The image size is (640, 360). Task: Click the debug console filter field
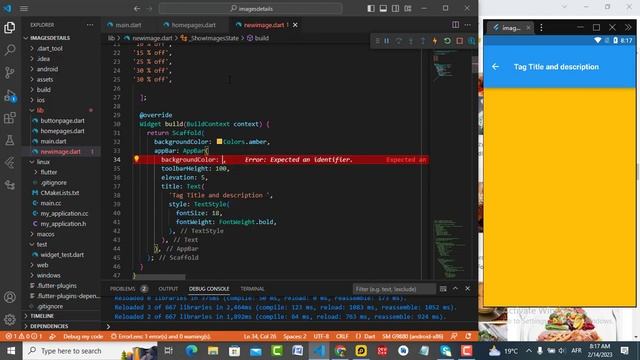tap(394, 289)
